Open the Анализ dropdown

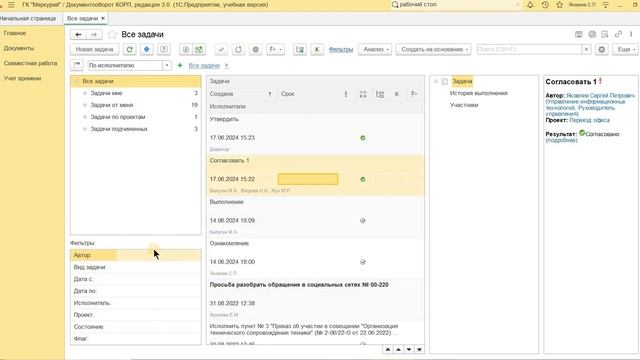[375, 49]
